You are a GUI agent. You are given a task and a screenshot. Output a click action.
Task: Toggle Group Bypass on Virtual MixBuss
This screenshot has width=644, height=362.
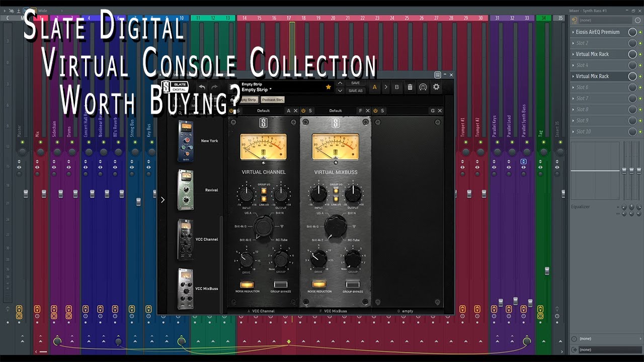click(353, 285)
